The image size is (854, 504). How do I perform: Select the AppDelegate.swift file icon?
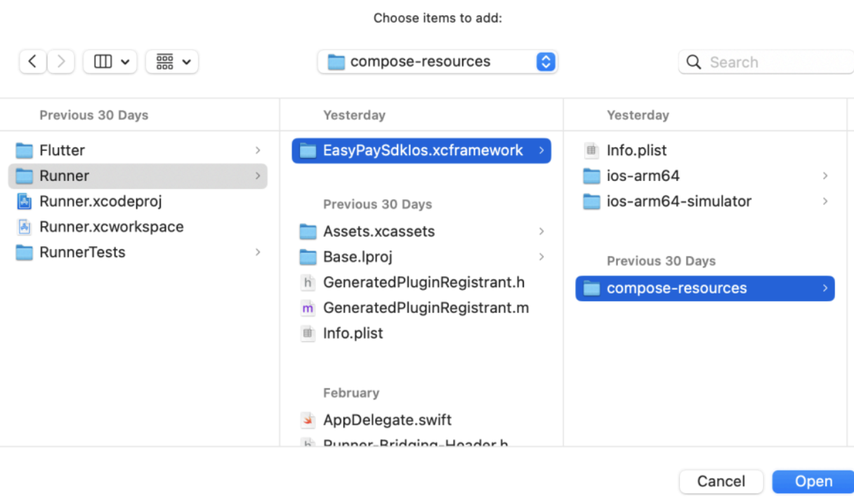(308, 420)
